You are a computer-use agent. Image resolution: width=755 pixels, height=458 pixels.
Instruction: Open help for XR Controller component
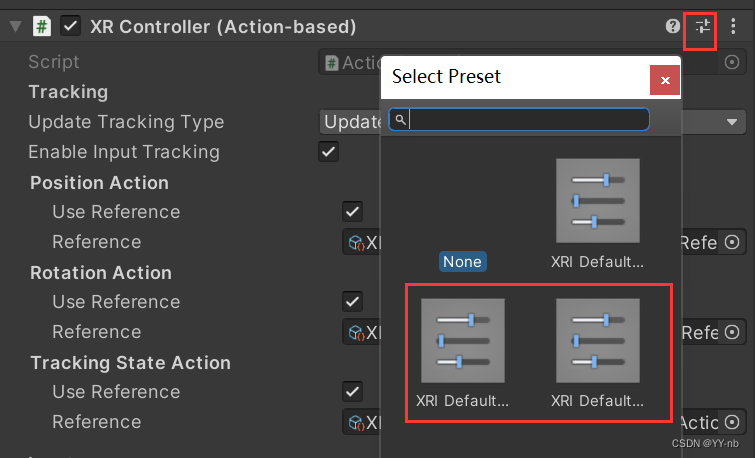coord(673,26)
